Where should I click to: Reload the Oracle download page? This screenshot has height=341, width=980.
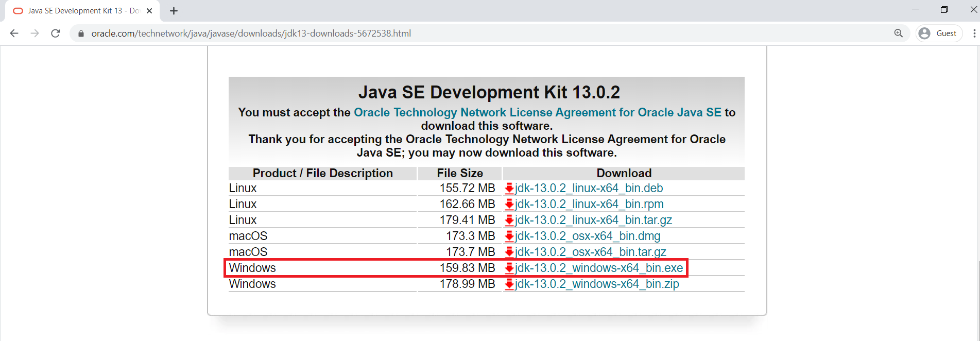[56, 33]
